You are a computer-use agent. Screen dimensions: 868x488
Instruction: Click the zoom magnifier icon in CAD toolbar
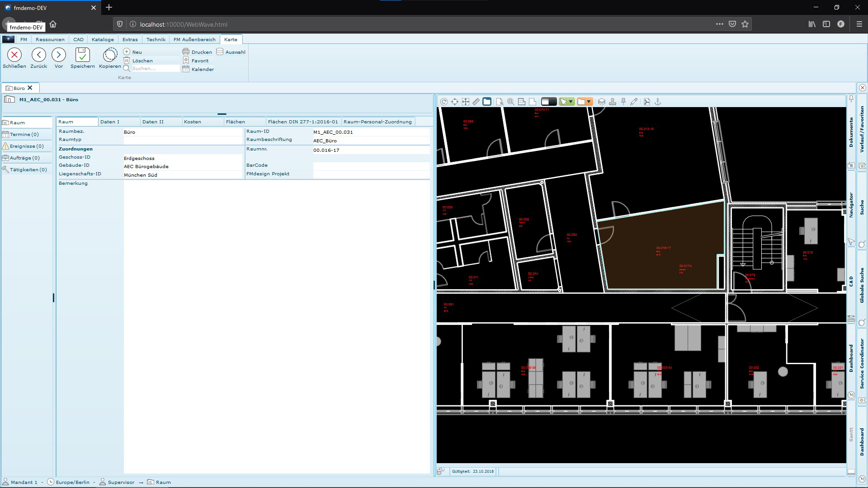510,102
